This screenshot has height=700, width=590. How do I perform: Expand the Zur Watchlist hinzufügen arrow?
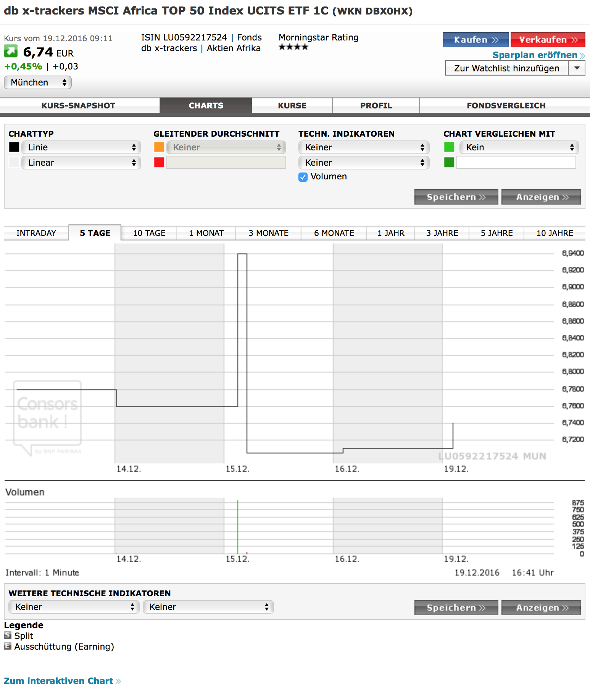coord(577,68)
